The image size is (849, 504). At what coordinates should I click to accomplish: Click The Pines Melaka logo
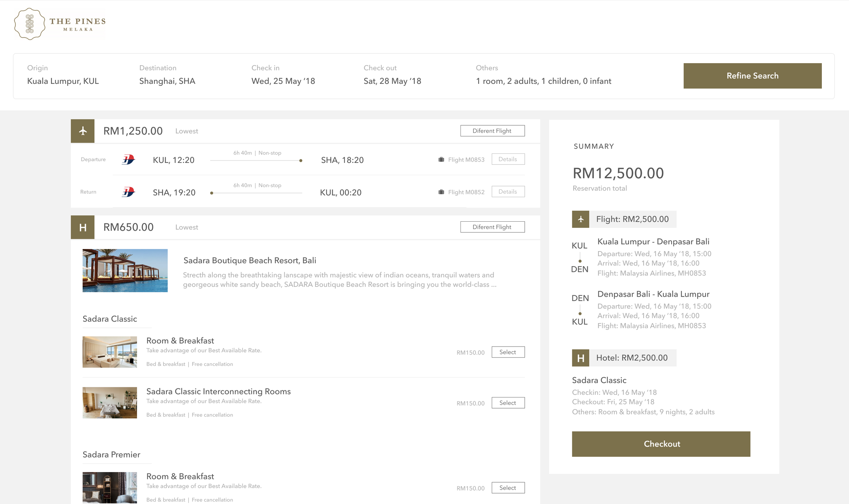(59, 24)
